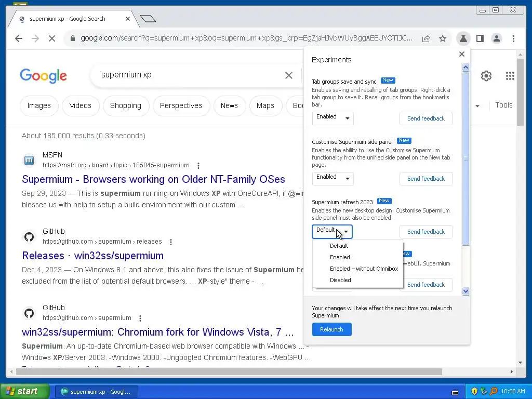
Task: Click the Windows start button
Action: pyautogui.click(x=25, y=392)
